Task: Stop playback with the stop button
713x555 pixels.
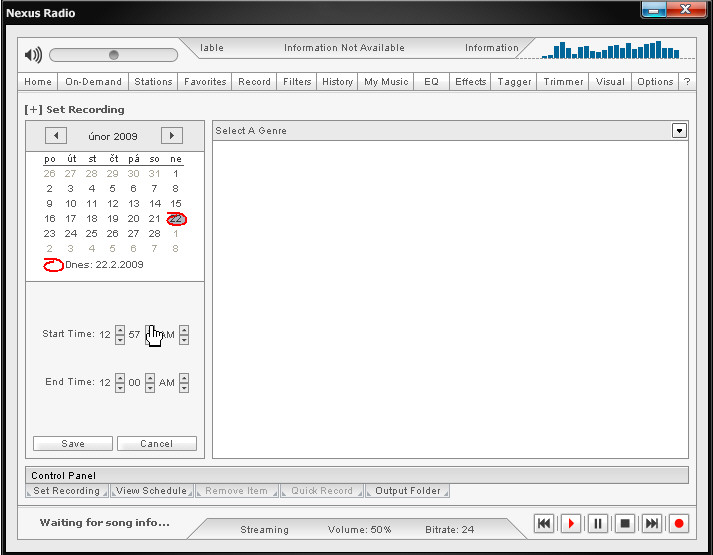Action: (625, 524)
